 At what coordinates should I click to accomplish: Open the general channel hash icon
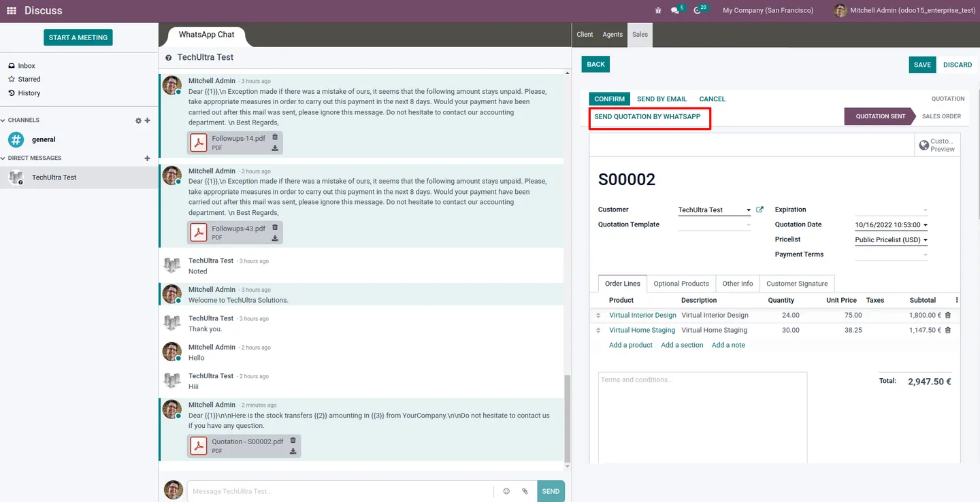coord(16,139)
